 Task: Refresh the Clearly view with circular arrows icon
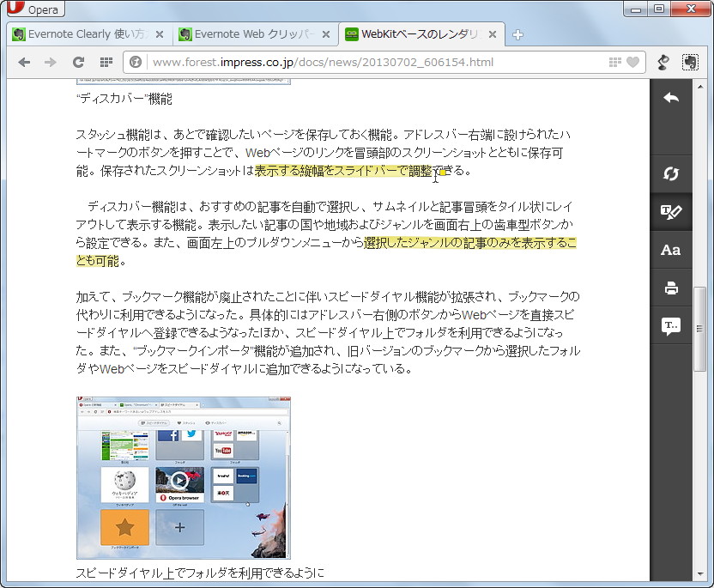coord(671,173)
